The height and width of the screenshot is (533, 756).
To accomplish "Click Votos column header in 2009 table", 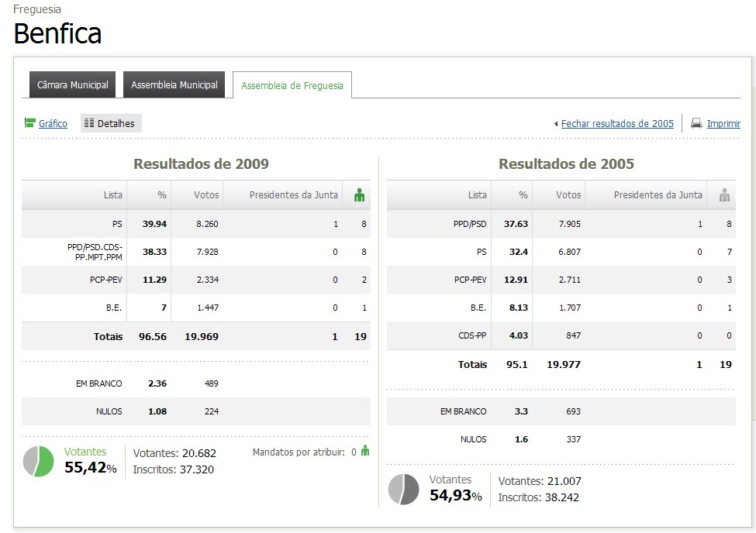I will [206, 194].
